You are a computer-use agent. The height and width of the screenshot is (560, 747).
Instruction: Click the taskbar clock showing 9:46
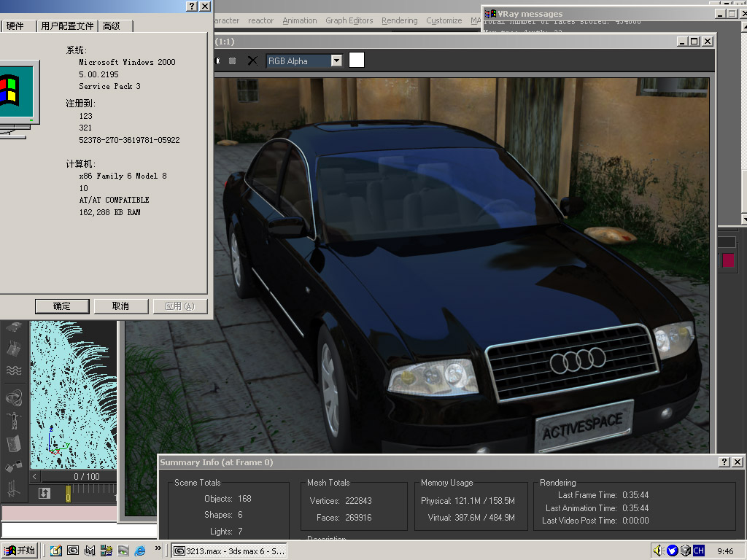pyautogui.click(x=725, y=551)
